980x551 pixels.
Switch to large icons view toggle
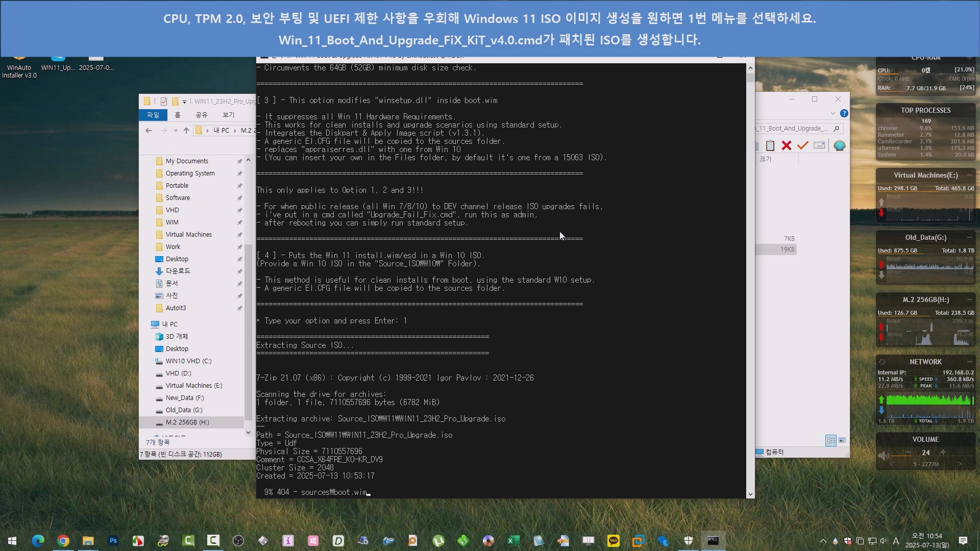tap(842, 440)
